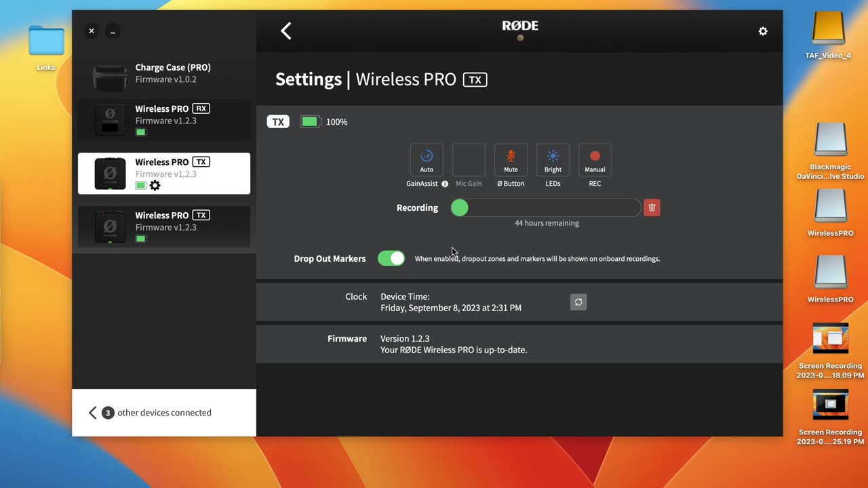Click the Recording storage bar

tap(546, 207)
